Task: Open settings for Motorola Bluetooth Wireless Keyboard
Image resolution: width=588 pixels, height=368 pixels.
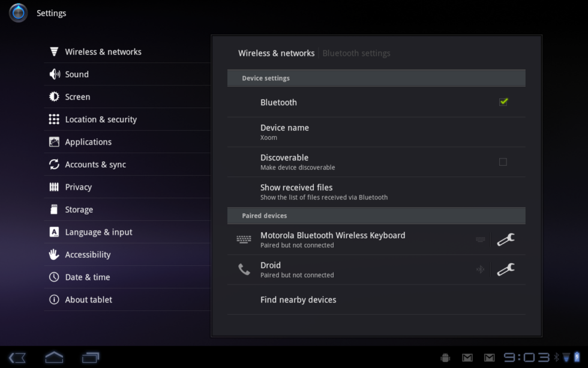Action: coord(505,240)
